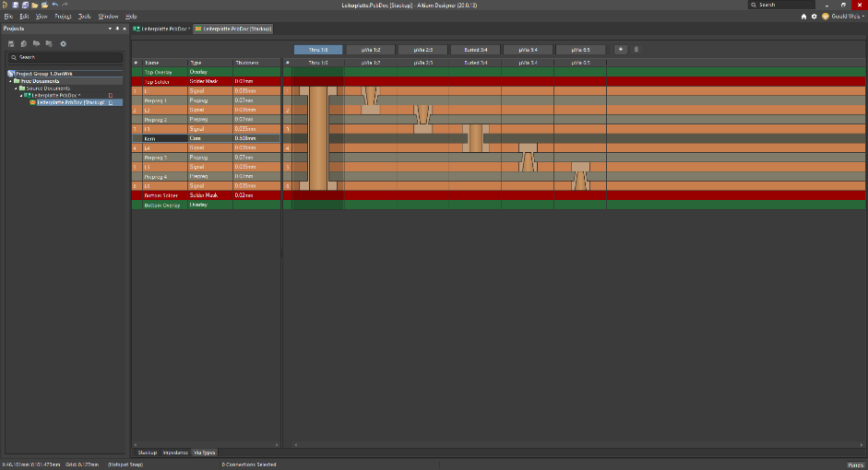
Task: Click the fourth Projects panel toolbar icon
Action: (49, 43)
